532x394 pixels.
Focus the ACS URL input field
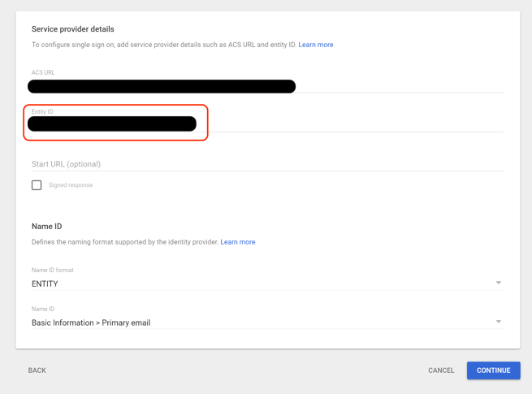click(162, 86)
